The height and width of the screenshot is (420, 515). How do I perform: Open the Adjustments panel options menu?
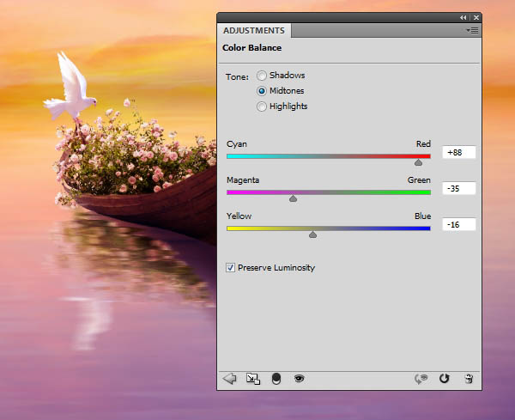click(473, 31)
